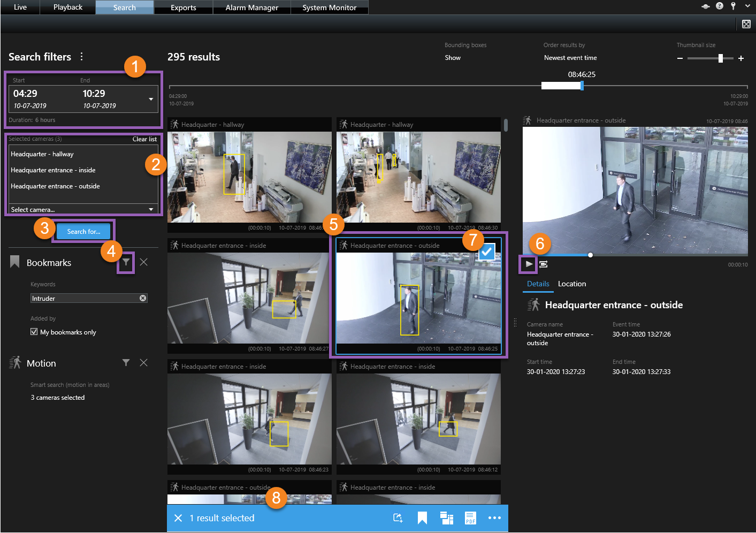Click the 10:29 end time value
Viewport: 756px width, 533px height.
(x=94, y=94)
